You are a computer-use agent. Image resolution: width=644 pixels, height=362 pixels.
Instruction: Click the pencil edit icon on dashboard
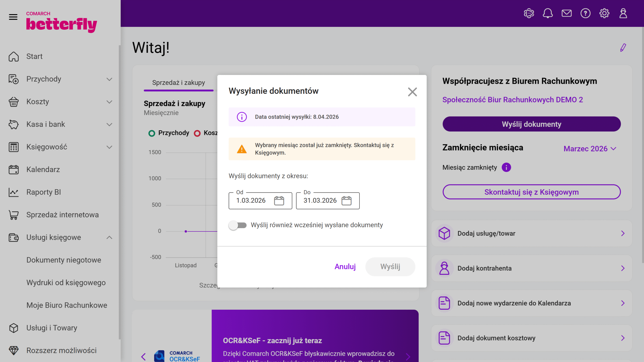[623, 48]
